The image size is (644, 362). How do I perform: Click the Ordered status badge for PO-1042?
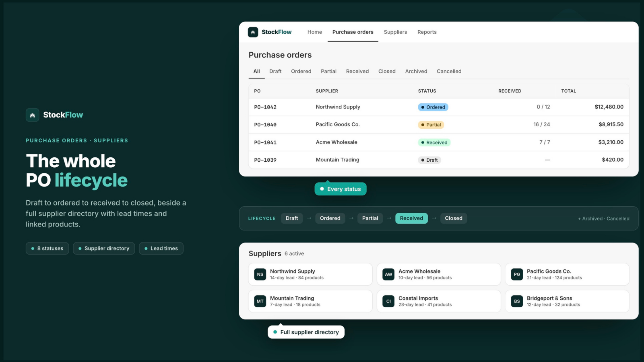[x=433, y=107]
